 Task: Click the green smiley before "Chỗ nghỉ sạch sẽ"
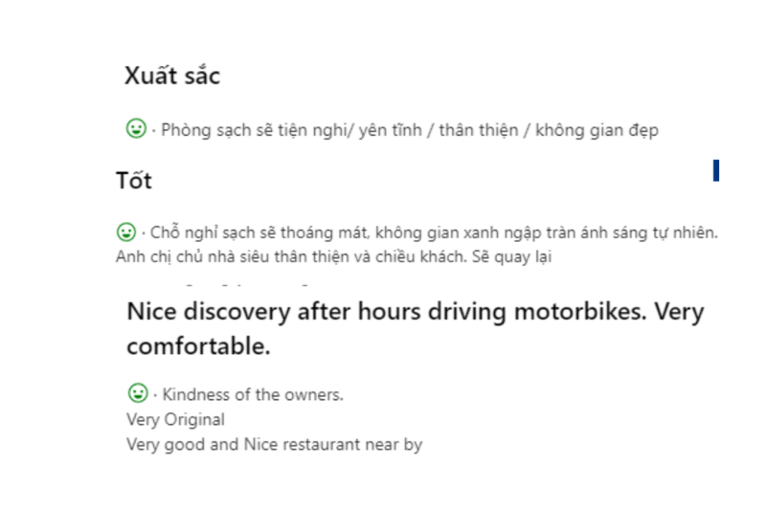pos(125,232)
